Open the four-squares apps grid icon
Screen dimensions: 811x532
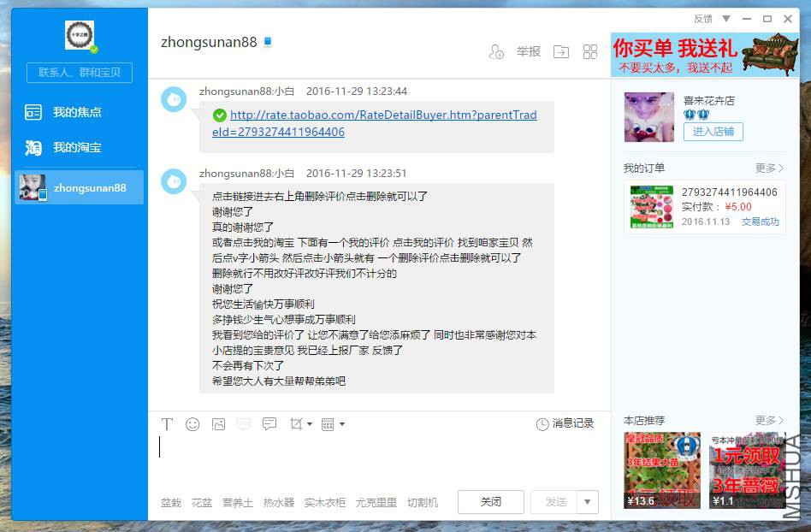(590, 52)
